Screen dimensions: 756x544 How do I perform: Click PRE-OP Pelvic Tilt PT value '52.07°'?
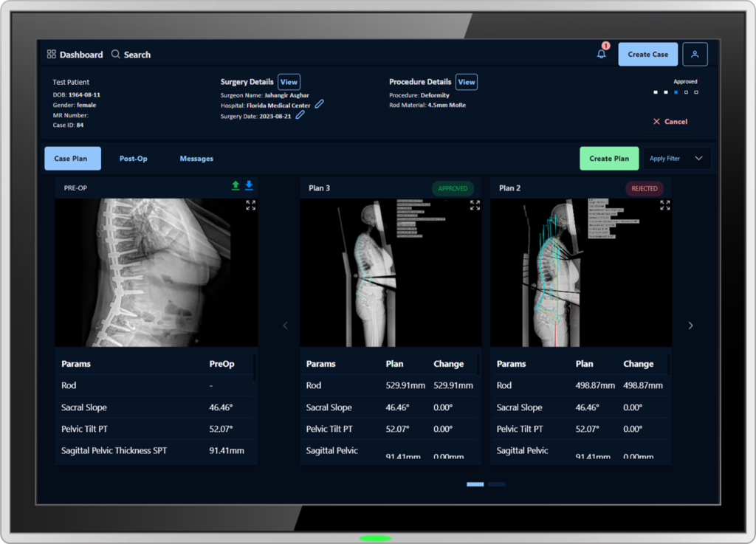pyautogui.click(x=221, y=429)
